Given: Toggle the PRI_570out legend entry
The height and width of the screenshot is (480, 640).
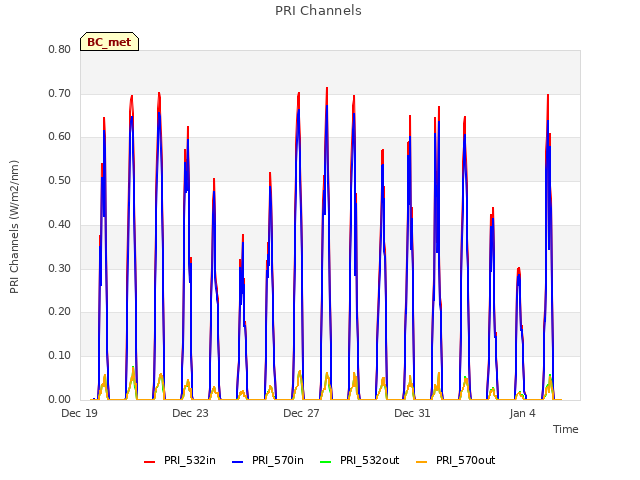Looking at the screenshot, I should pyautogui.click(x=456, y=460).
